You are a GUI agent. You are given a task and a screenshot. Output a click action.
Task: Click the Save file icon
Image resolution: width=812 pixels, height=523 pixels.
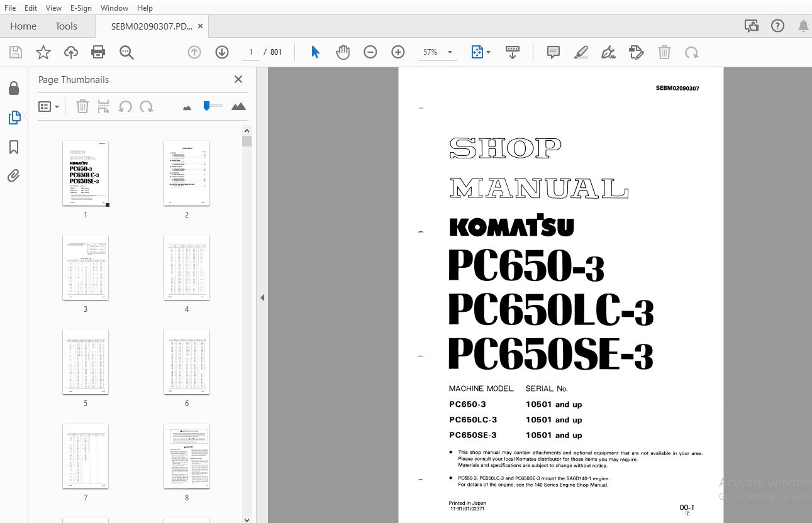tap(15, 52)
